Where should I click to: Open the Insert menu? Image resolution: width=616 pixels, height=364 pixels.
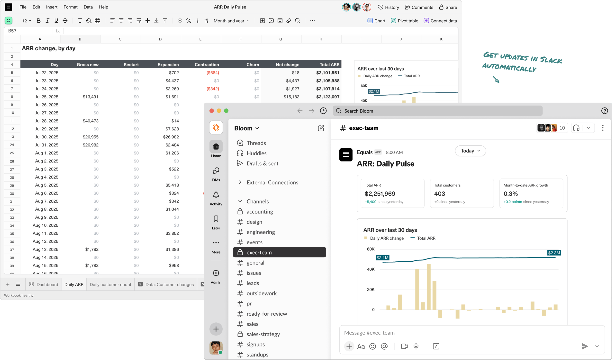coord(52,7)
